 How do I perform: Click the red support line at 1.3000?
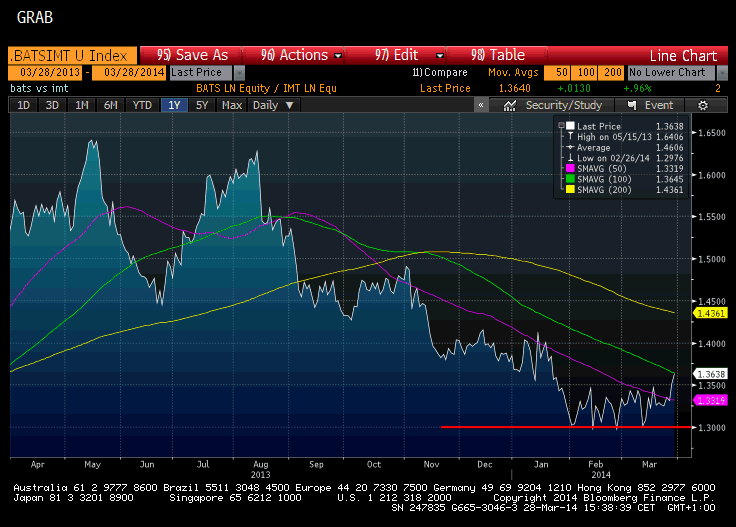pyautogui.click(x=566, y=427)
